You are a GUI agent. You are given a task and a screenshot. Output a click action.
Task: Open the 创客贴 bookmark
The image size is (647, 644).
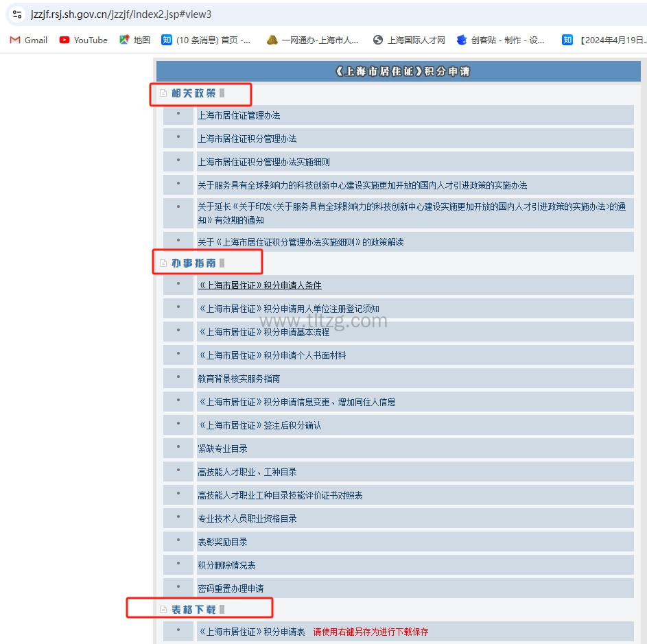coord(500,40)
